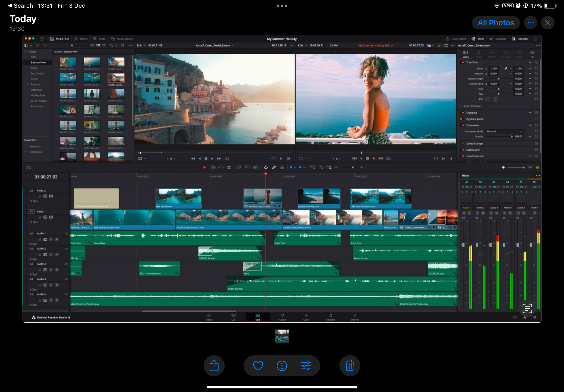Expand the Airports bin folder

(x=28, y=84)
